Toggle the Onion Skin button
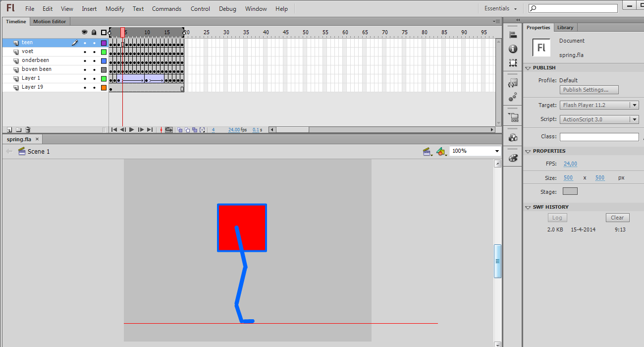 click(x=180, y=130)
